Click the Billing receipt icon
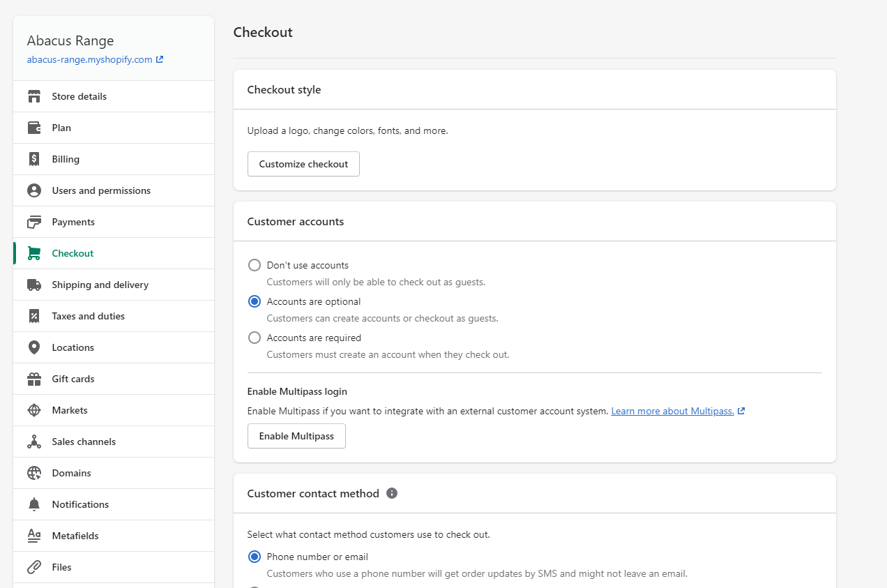 34,159
